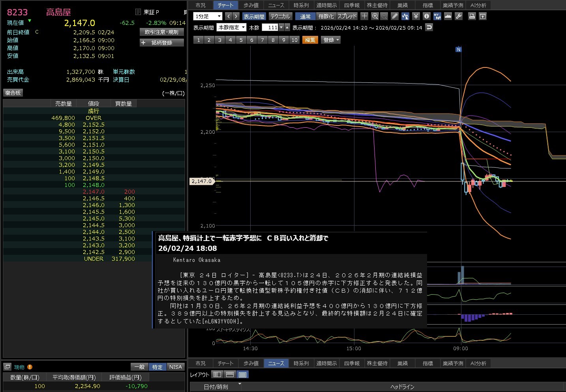The image size is (566, 392).
Task: Expand the 本数指定 display period dropdown
Action: [232, 27]
